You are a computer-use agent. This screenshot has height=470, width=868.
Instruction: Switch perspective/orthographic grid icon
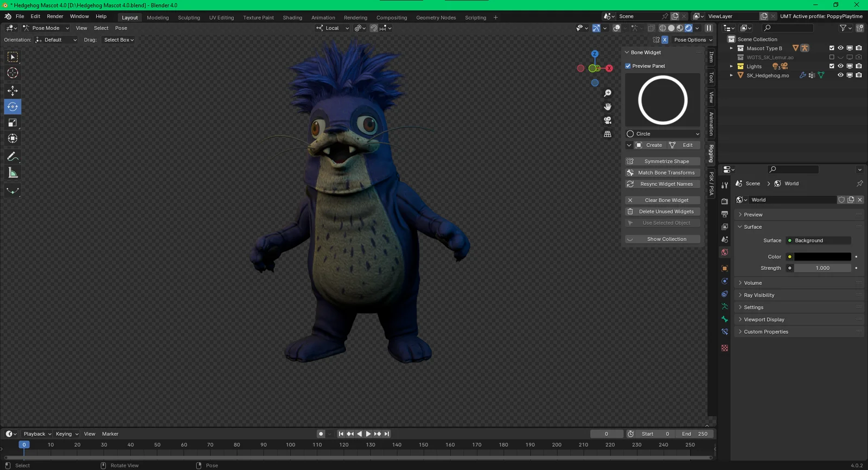click(608, 134)
